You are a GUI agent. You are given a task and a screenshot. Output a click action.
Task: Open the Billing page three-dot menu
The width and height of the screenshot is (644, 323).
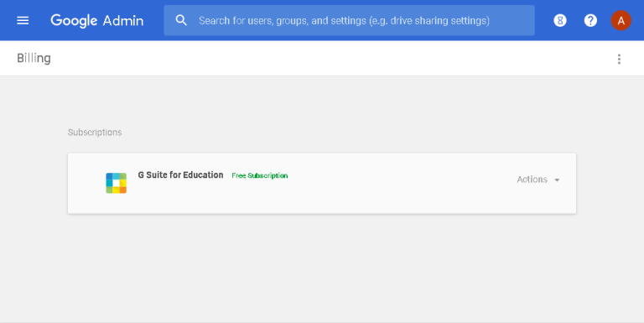coord(619,60)
